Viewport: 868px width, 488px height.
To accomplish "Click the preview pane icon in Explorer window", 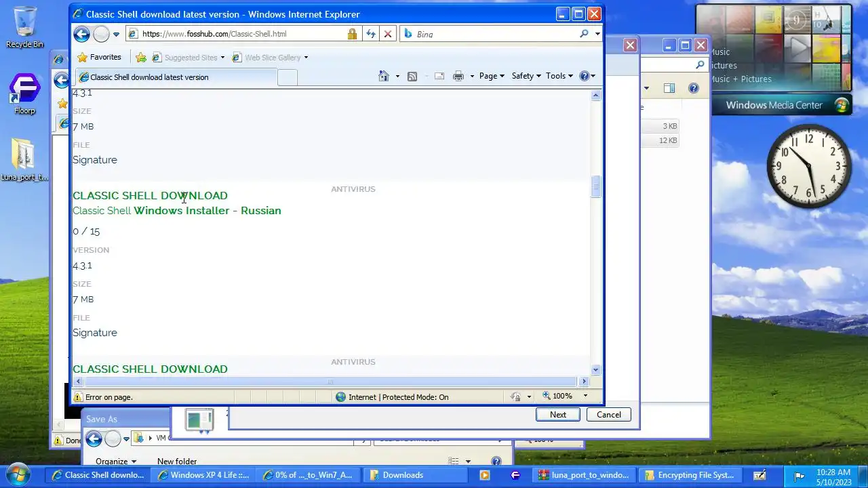I will (669, 88).
